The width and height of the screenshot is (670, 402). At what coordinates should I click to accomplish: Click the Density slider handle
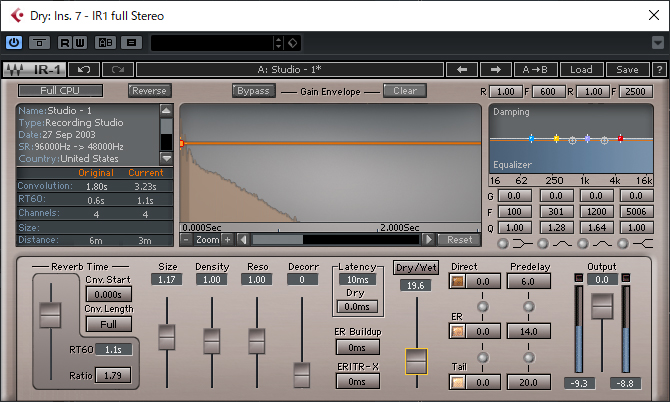212,341
